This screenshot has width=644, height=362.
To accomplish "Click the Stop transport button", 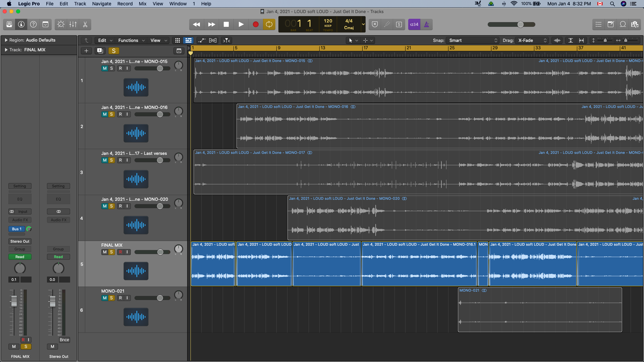I will coord(226,24).
